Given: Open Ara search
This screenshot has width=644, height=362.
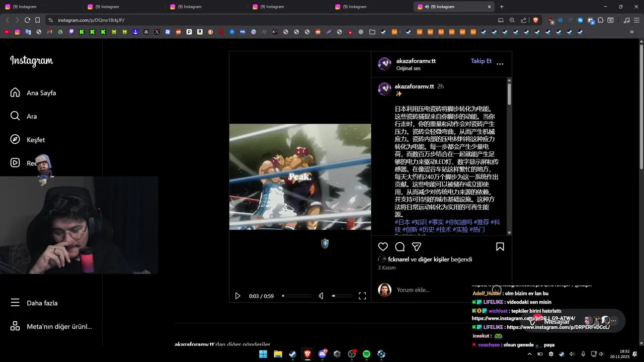Looking at the screenshot, I should click(x=24, y=116).
